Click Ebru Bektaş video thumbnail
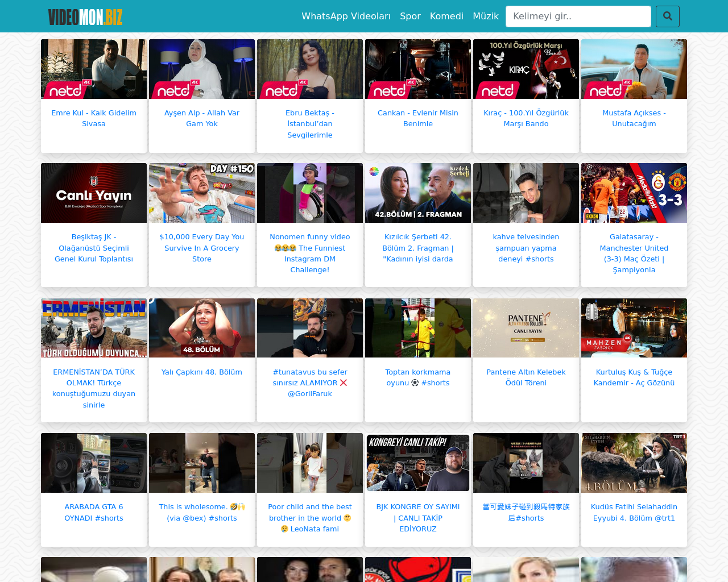This screenshot has width=728, height=582. pos(310,69)
